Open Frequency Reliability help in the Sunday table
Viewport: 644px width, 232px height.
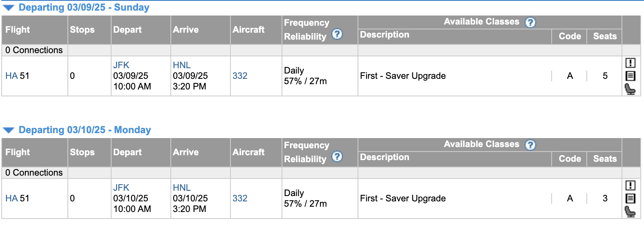(x=337, y=34)
